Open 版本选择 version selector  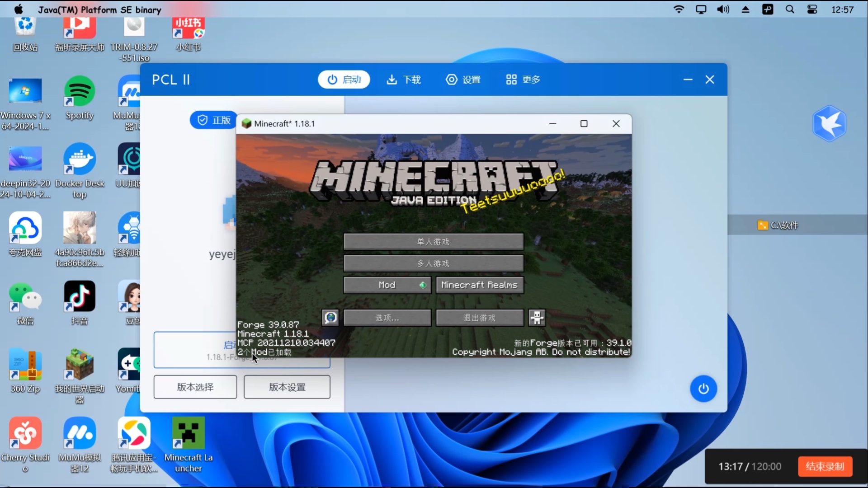pyautogui.click(x=195, y=387)
